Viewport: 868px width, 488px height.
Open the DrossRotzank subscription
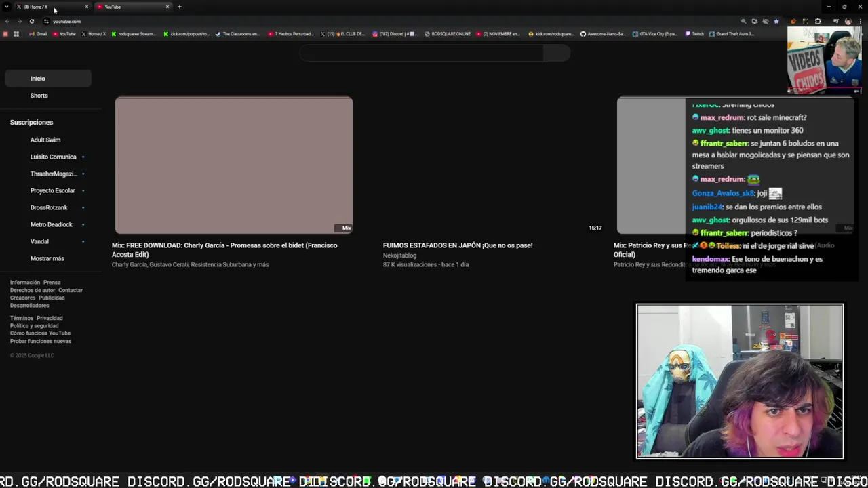coord(48,207)
